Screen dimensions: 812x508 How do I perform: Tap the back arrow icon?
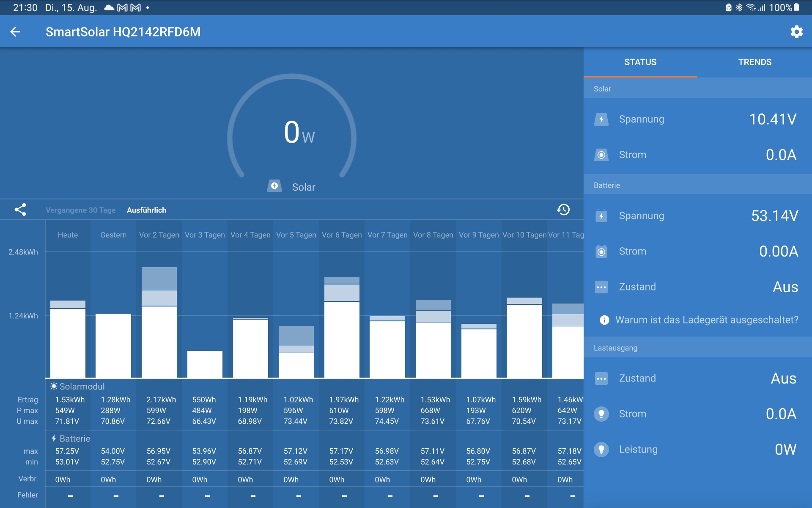tap(15, 32)
